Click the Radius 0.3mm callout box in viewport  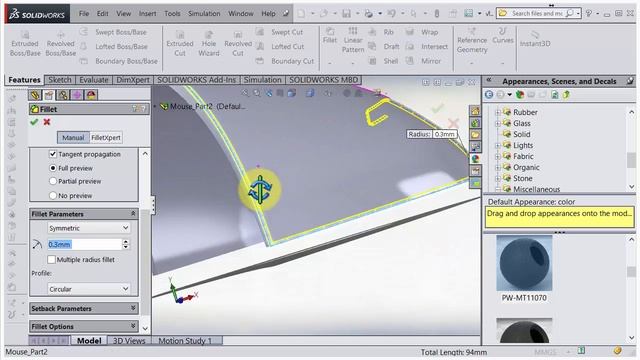click(x=432, y=134)
